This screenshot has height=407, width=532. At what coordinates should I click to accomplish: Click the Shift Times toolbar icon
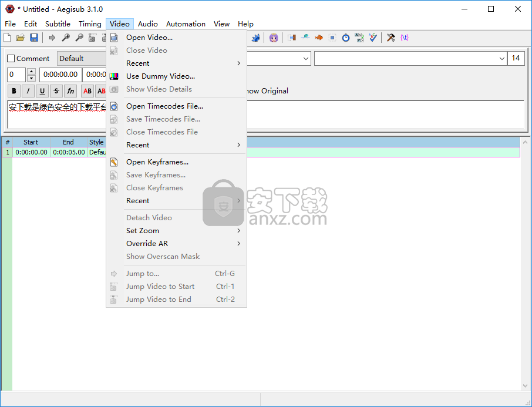(x=291, y=38)
